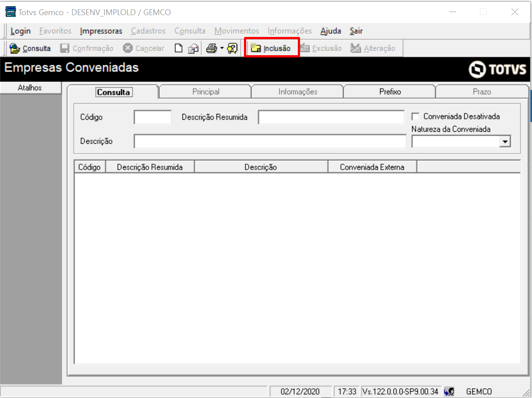The width and height of the screenshot is (532, 398).
Task: Switch to the Informações tab
Action: coord(298,92)
